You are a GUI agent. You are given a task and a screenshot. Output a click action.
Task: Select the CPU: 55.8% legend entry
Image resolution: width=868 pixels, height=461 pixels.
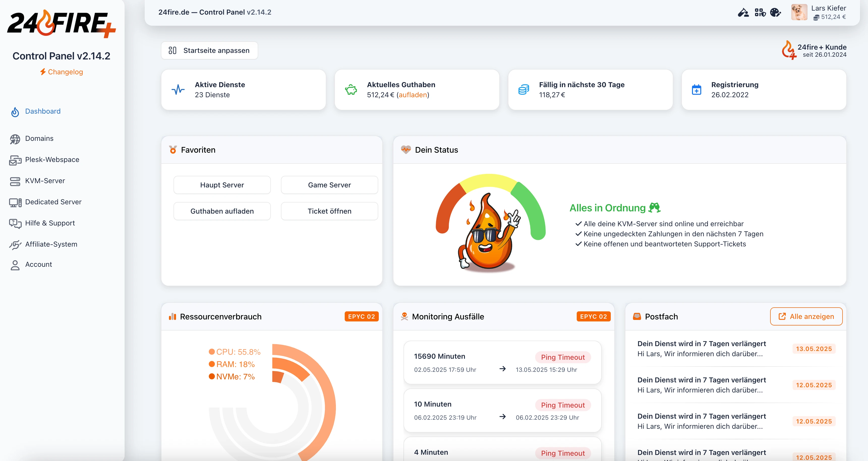pos(235,352)
